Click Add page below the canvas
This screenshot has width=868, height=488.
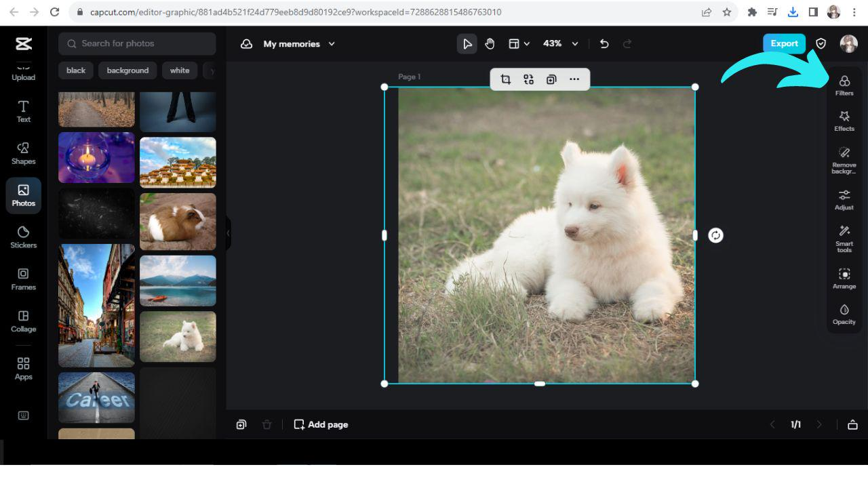point(320,424)
